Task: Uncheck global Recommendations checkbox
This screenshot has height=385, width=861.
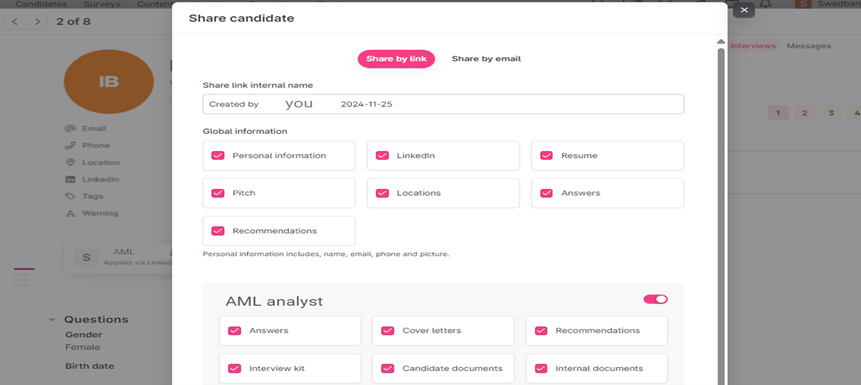Action: coord(217,231)
